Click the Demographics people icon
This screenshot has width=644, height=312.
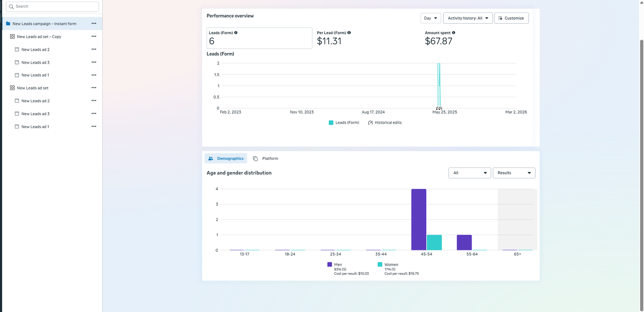pyautogui.click(x=211, y=159)
